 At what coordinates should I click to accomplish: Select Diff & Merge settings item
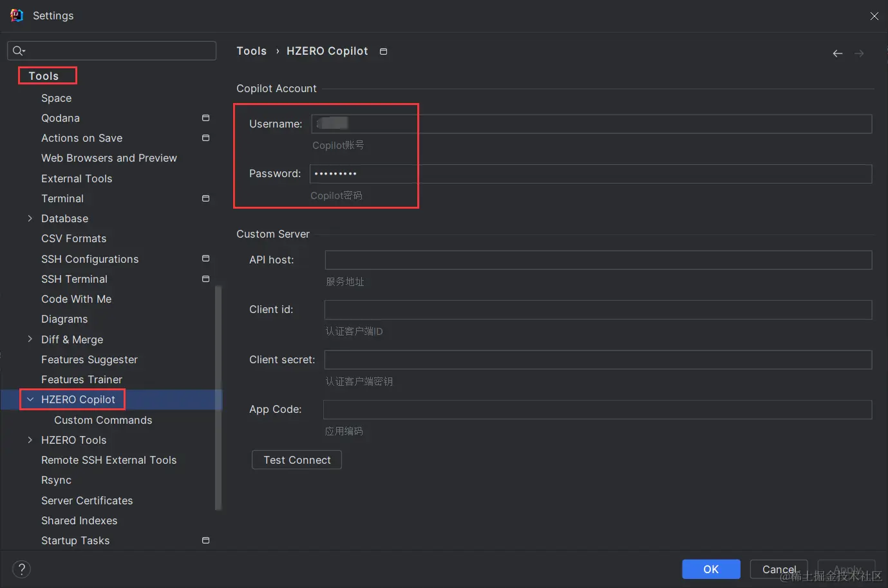click(x=72, y=339)
